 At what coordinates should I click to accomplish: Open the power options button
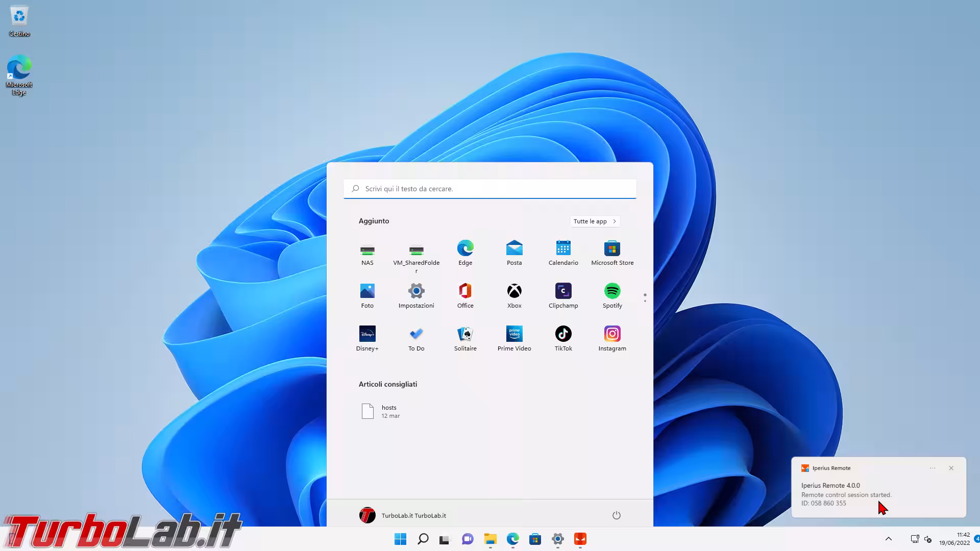pyautogui.click(x=616, y=515)
